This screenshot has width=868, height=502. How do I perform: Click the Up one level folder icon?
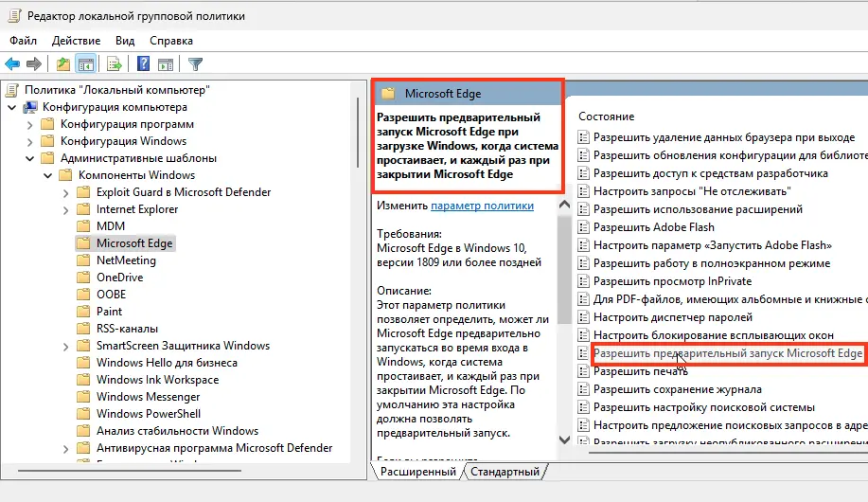point(63,64)
